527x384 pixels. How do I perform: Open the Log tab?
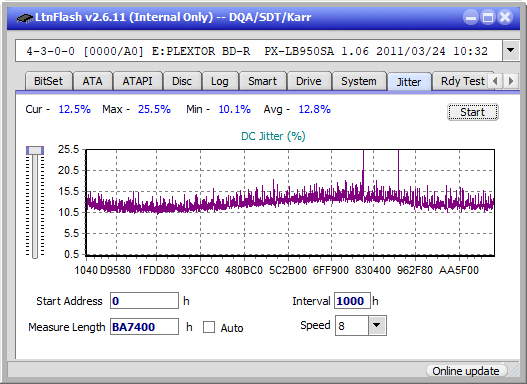pos(219,81)
